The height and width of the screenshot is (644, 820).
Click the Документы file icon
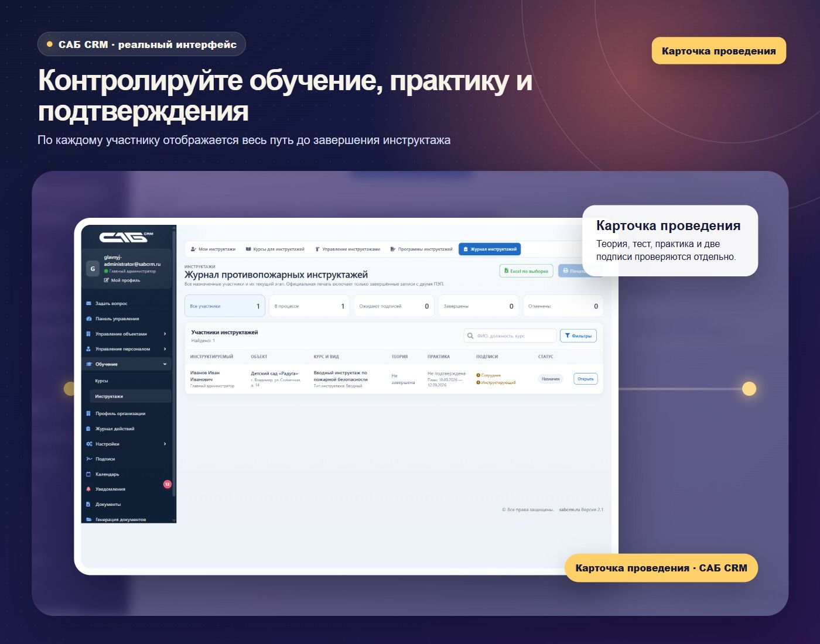[x=88, y=504]
